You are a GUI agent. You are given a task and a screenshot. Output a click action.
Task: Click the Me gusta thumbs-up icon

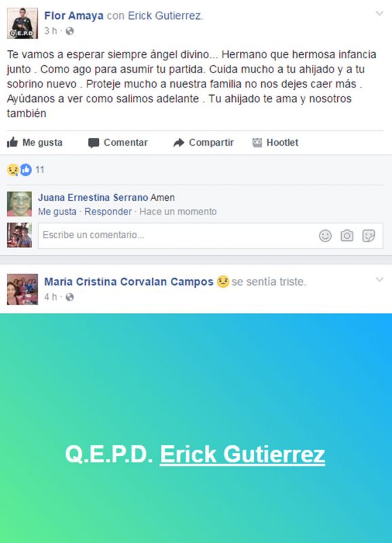pyautogui.click(x=12, y=143)
